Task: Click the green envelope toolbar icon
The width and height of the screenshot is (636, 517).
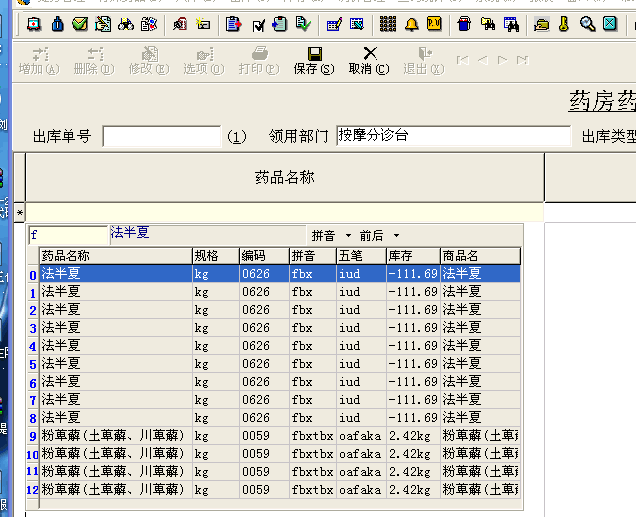Action: pos(80,23)
